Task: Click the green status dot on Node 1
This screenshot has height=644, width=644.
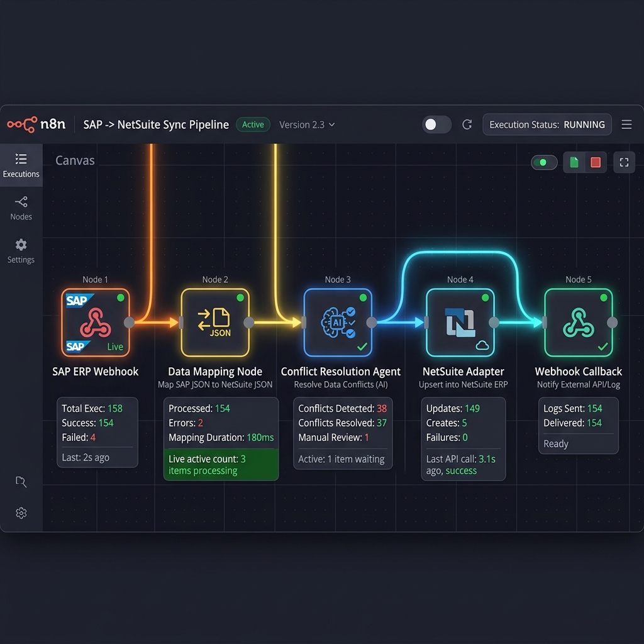Action: (121, 297)
